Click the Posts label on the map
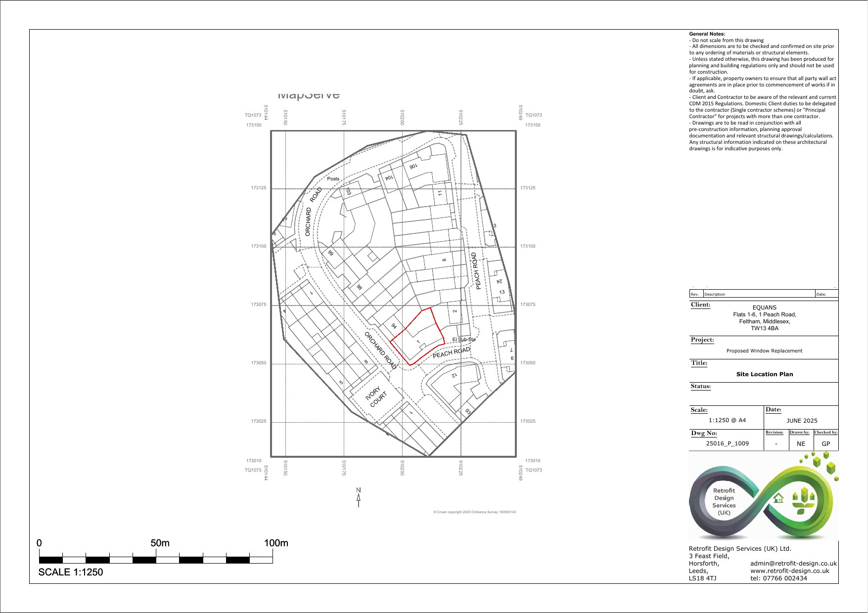Image resolution: width=868 pixels, height=613 pixels. 333,178
